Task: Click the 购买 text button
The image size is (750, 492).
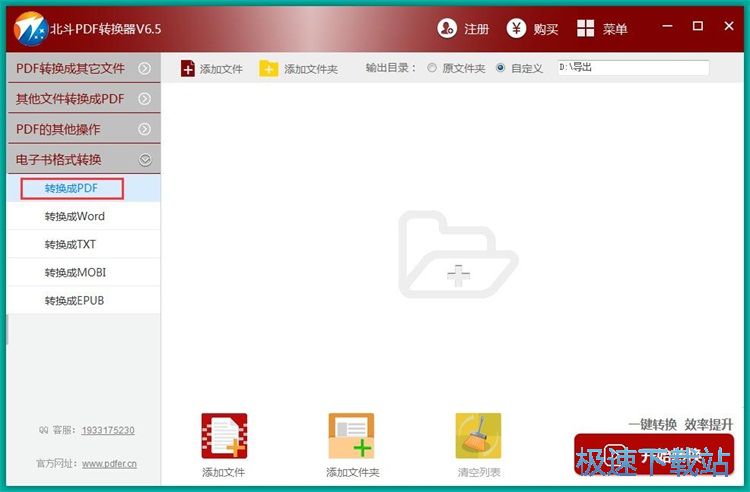Action: [546, 29]
